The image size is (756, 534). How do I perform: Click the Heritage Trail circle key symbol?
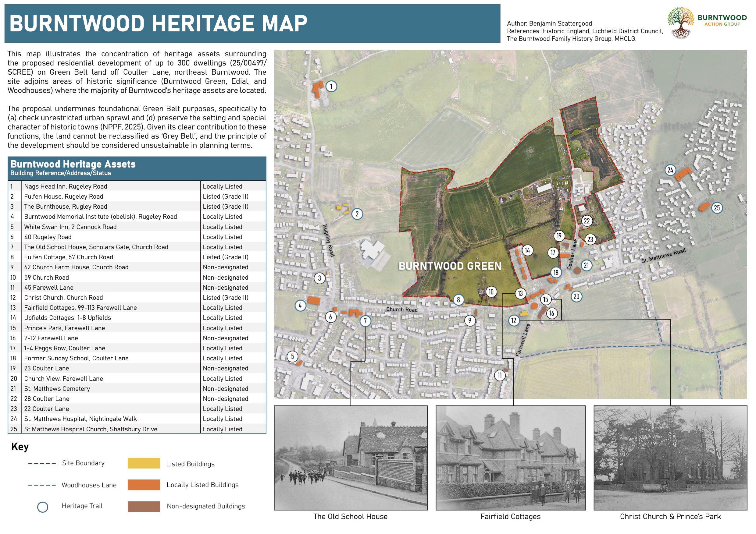click(x=43, y=507)
